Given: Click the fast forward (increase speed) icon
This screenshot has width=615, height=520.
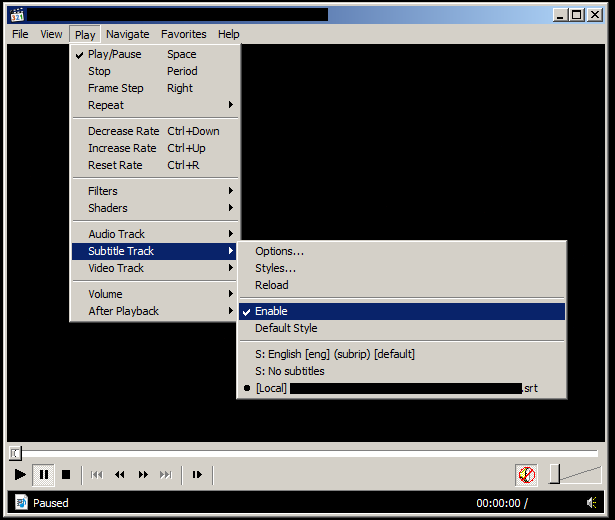Looking at the screenshot, I should coord(143,475).
